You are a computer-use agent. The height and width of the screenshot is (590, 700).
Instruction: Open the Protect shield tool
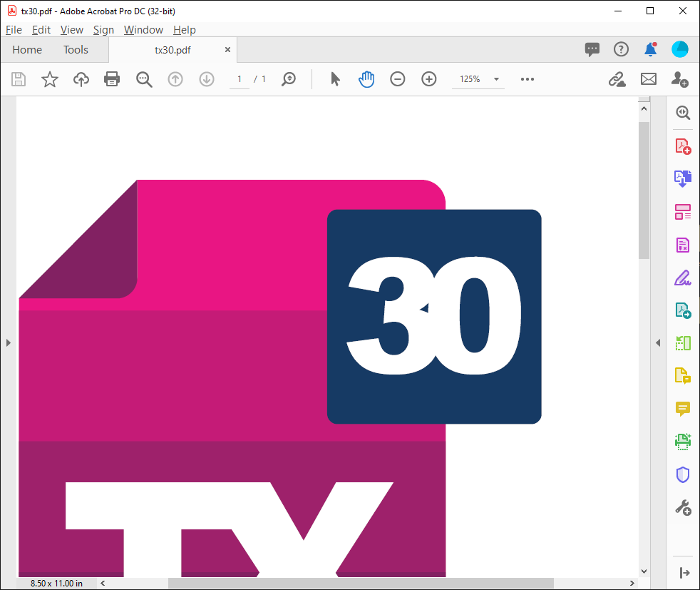(683, 474)
